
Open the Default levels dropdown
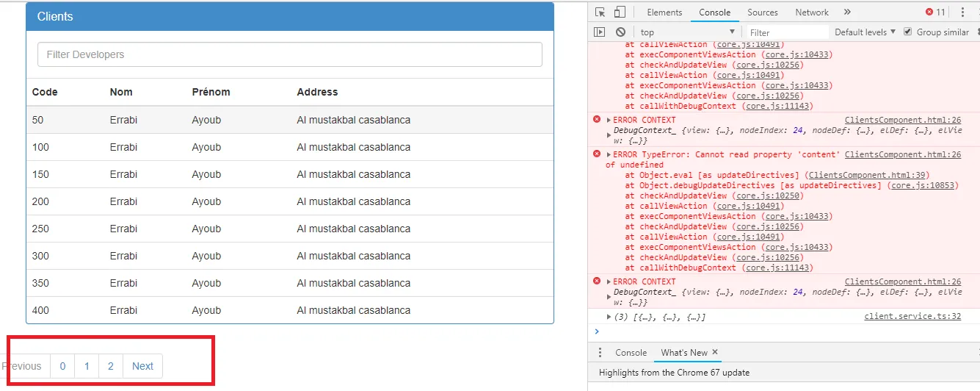[865, 32]
